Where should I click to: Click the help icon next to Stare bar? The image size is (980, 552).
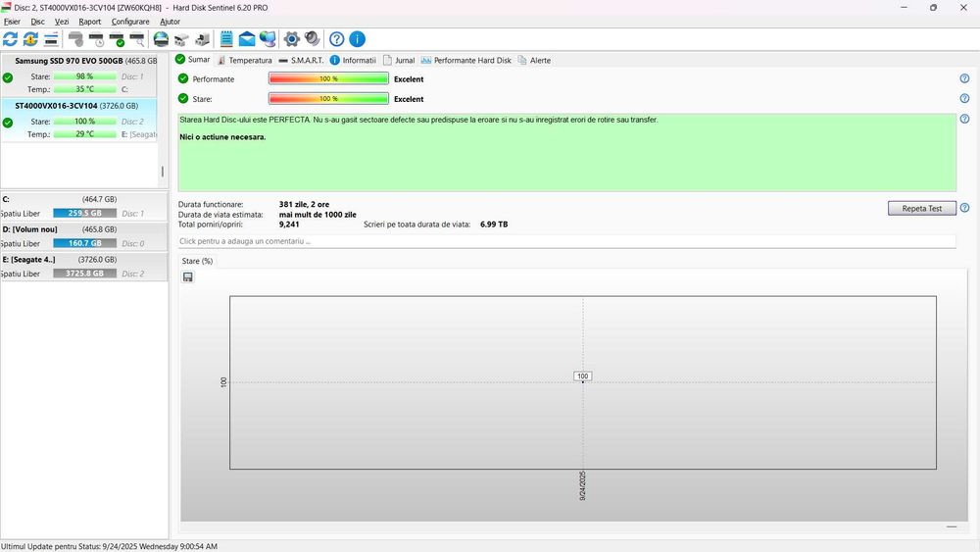coord(964,99)
